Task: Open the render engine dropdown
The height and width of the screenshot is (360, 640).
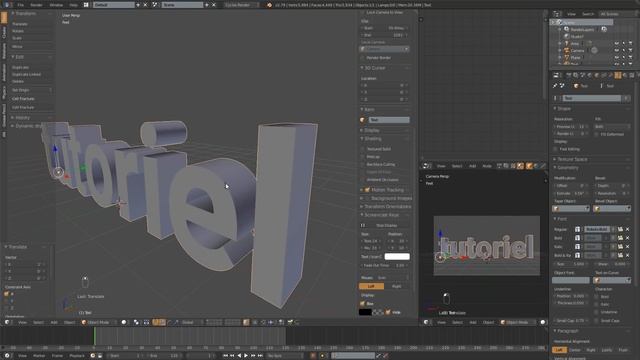Action: [241, 5]
